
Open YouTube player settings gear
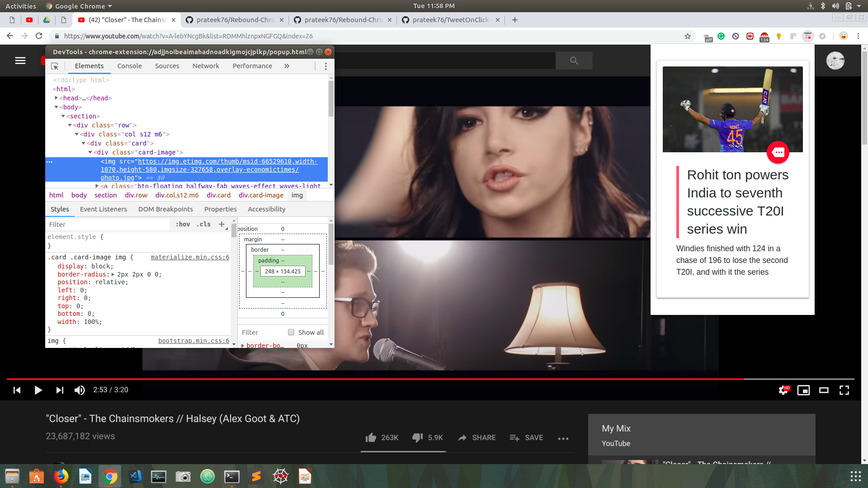click(x=783, y=390)
